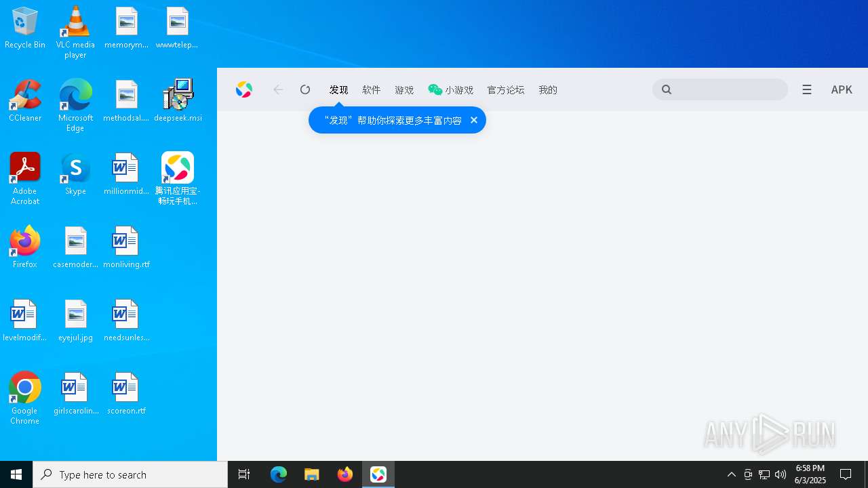Select deepseek.msi installer file
This screenshot has width=868, height=488.
click(x=178, y=100)
